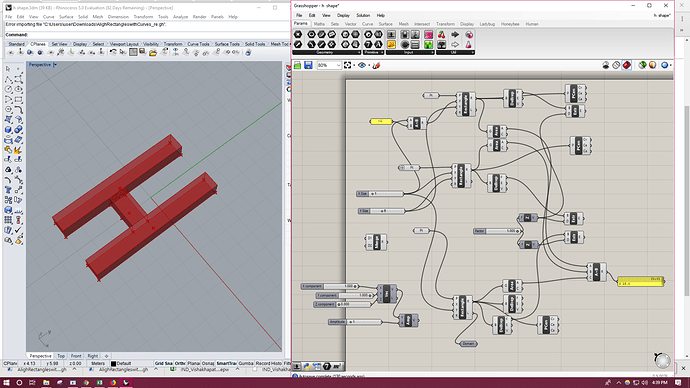Open the Solution menu in Grasshopper
The width and height of the screenshot is (690, 388).
[363, 15]
